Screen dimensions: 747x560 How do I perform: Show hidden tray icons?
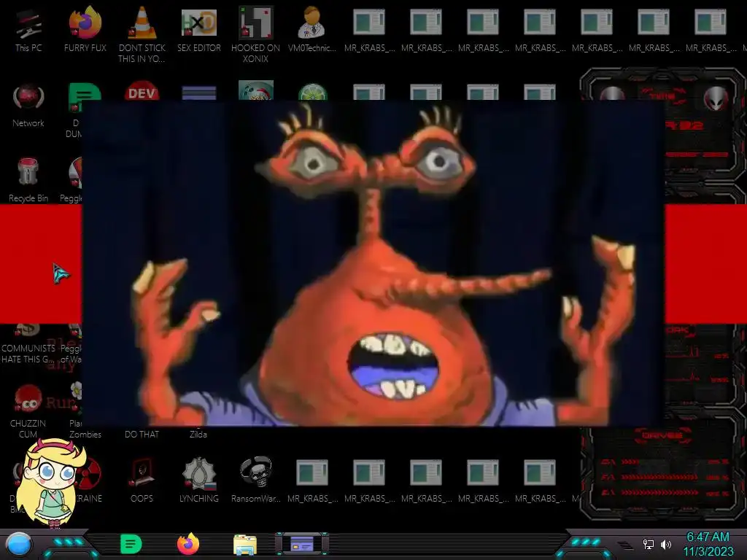[x=625, y=545]
